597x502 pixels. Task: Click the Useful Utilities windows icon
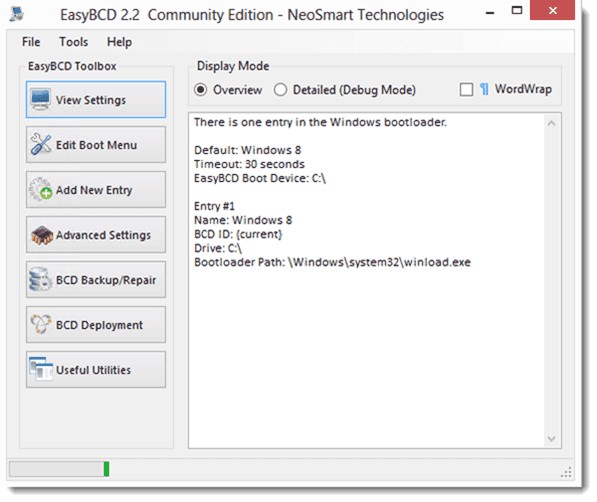coord(41,369)
